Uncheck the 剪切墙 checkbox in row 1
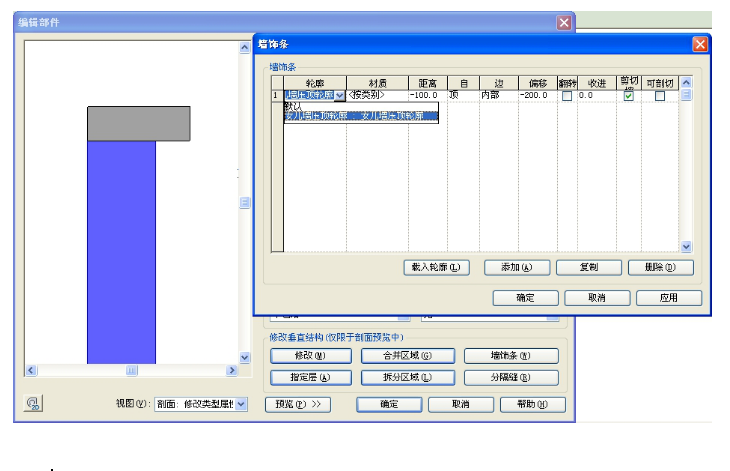 coord(629,96)
